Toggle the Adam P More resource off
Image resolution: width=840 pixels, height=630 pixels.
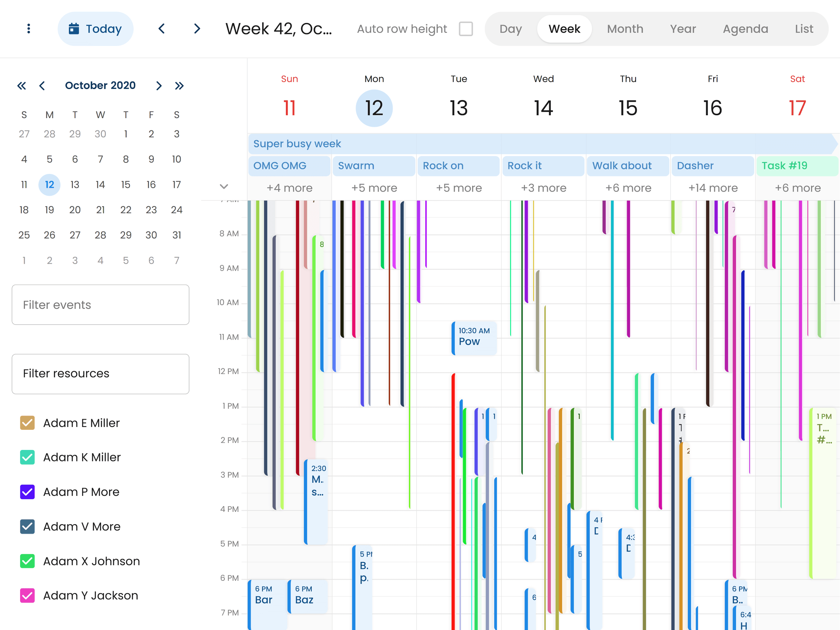27,492
